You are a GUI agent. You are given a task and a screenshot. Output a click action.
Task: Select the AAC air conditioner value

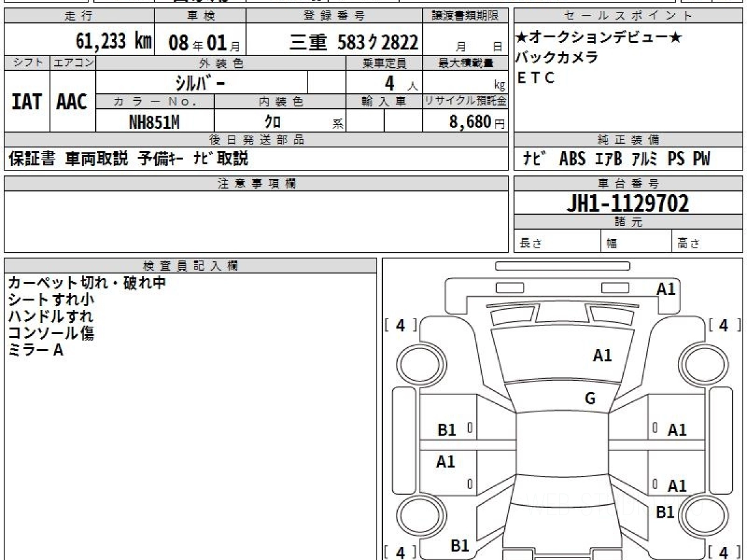[72, 101]
